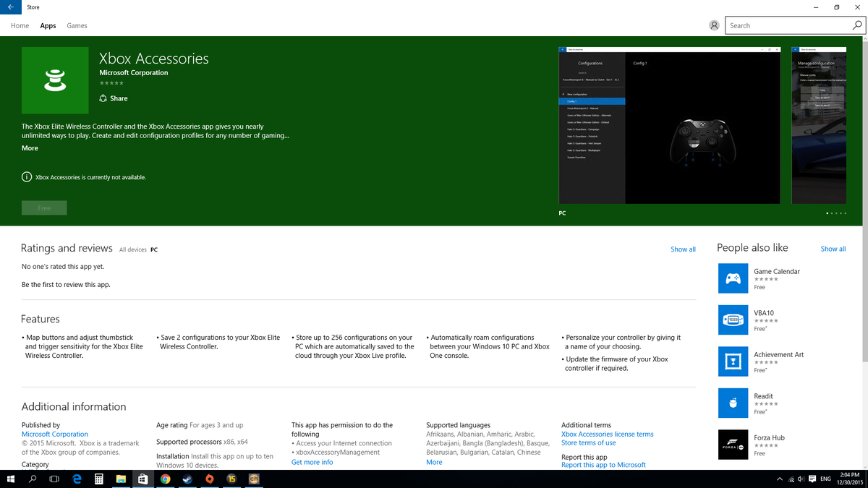Click the Store icon in taskbar

(x=143, y=479)
